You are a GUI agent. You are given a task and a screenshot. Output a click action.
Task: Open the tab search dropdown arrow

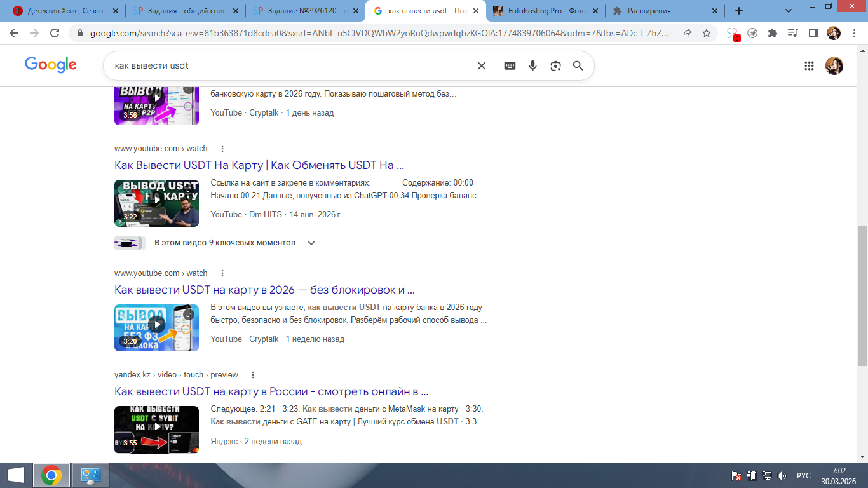click(x=789, y=11)
